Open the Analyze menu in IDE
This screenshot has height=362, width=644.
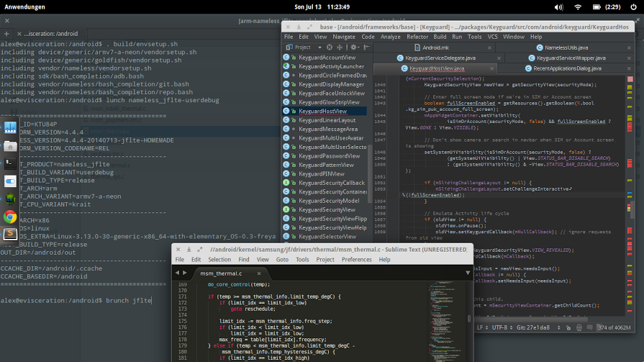click(x=390, y=37)
